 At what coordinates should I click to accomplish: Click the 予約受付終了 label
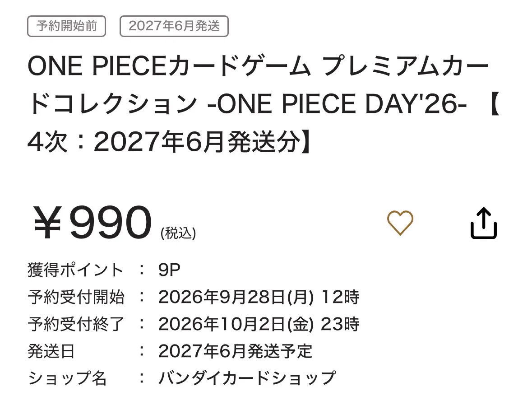(x=76, y=324)
